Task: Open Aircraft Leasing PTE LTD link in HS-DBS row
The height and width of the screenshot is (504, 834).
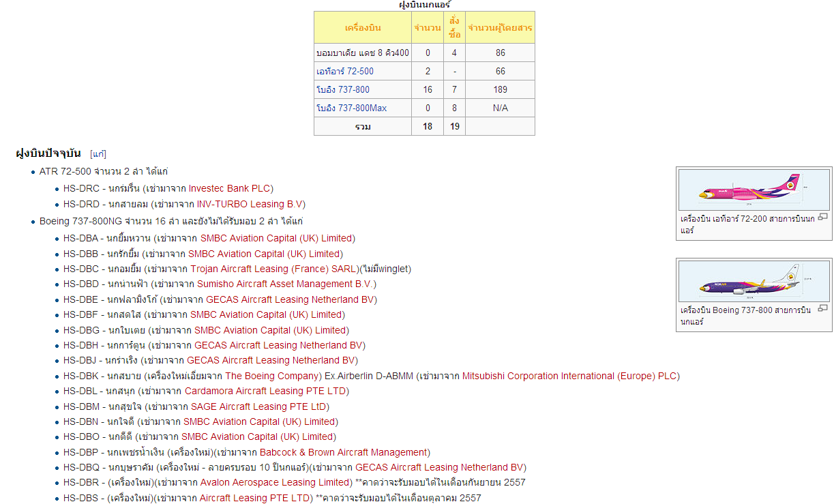Action: (x=254, y=498)
